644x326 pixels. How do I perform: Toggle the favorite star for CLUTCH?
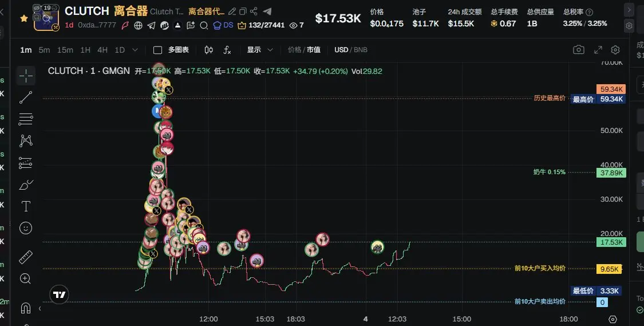point(24,18)
